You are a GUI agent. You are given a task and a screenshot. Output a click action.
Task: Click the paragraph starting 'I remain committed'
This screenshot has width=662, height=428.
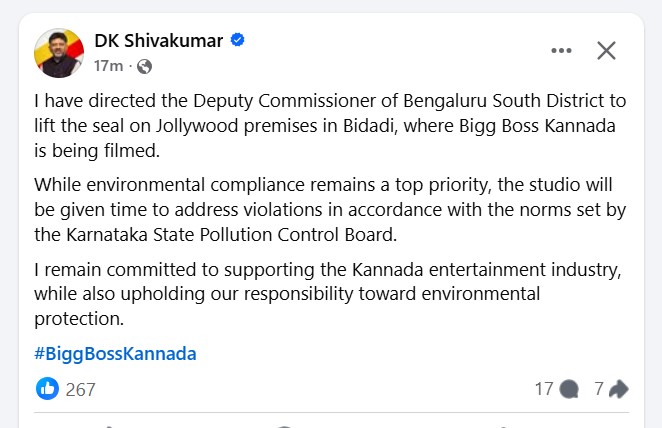[330, 294]
